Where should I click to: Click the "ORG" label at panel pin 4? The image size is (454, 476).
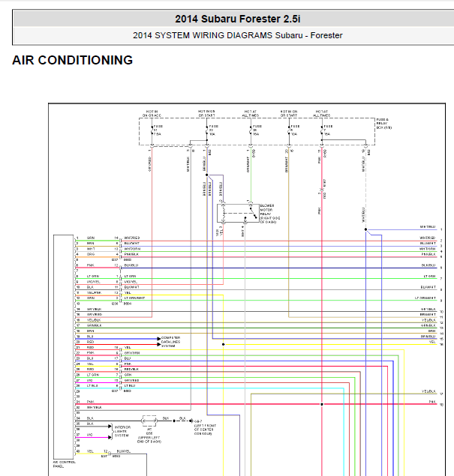click(91, 254)
